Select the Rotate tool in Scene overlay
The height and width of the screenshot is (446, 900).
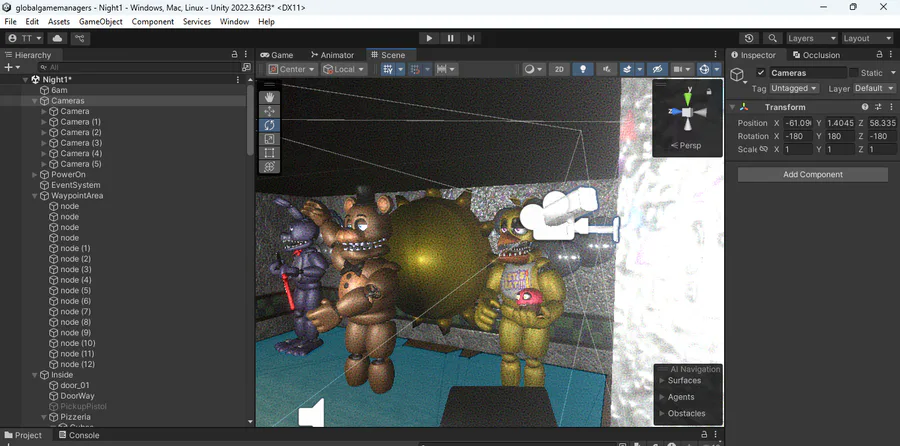[x=269, y=125]
